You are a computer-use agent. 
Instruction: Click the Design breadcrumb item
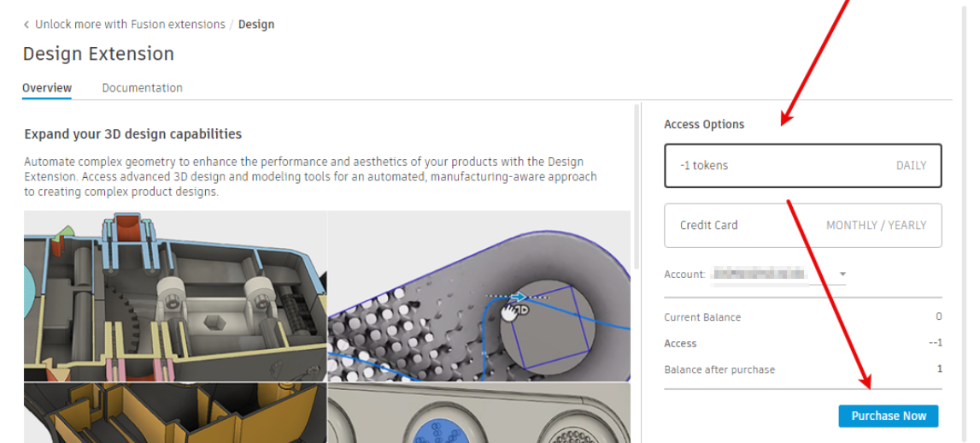[256, 25]
